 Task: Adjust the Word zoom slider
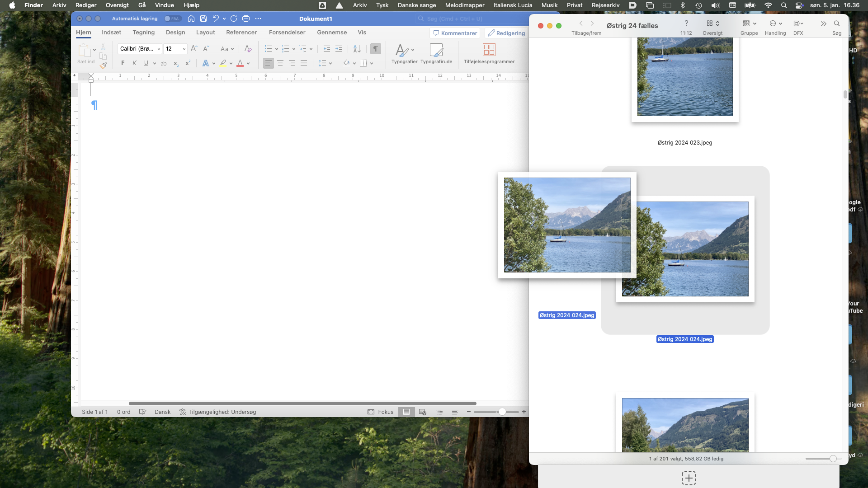pyautogui.click(x=502, y=412)
